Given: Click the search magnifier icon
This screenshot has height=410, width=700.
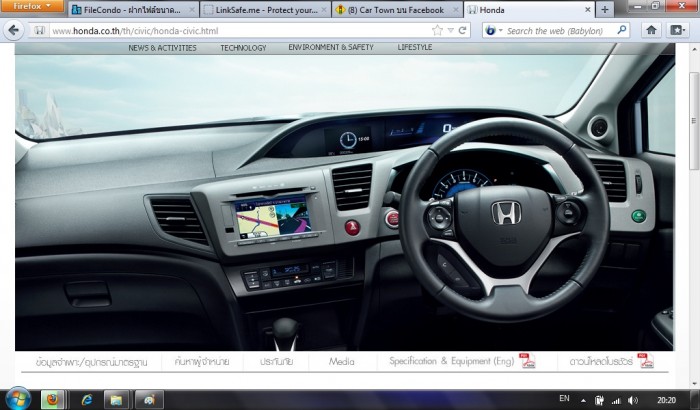Looking at the screenshot, I should pyautogui.click(x=621, y=30).
